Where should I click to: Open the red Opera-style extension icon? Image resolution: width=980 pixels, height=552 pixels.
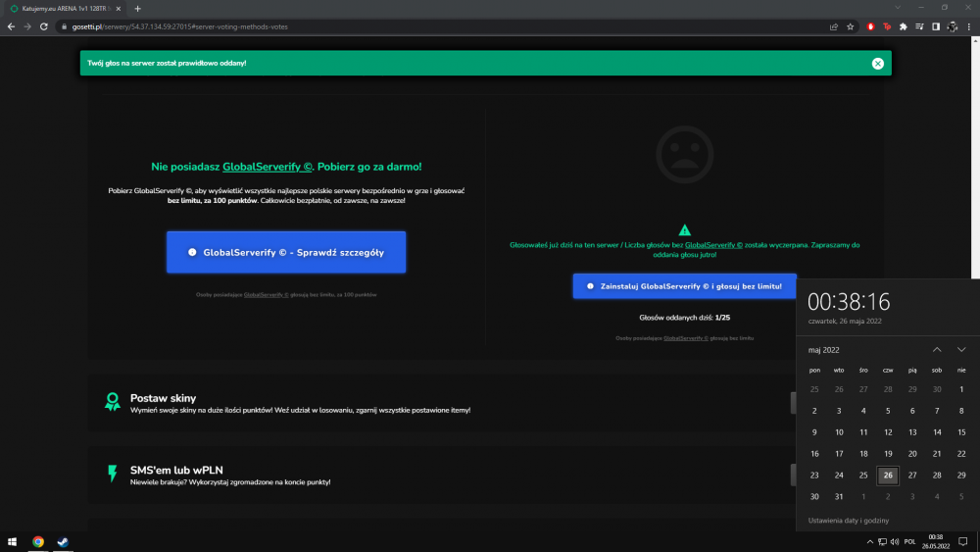pos(870,26)
